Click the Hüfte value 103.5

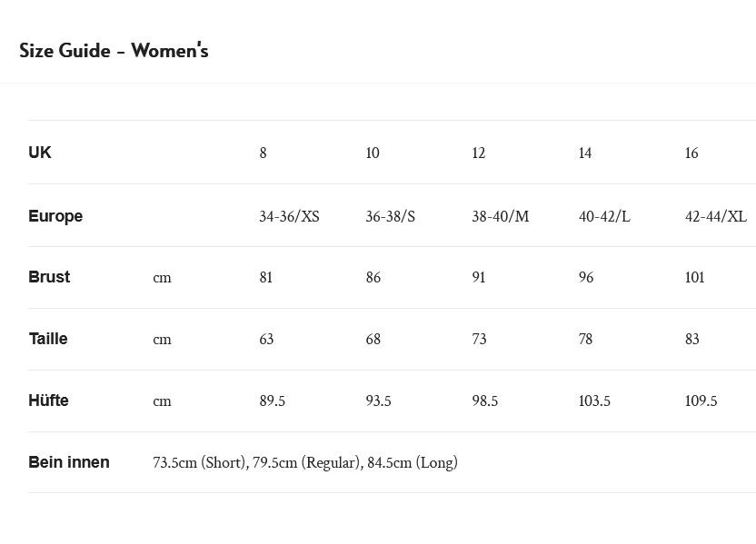(594, 401)
